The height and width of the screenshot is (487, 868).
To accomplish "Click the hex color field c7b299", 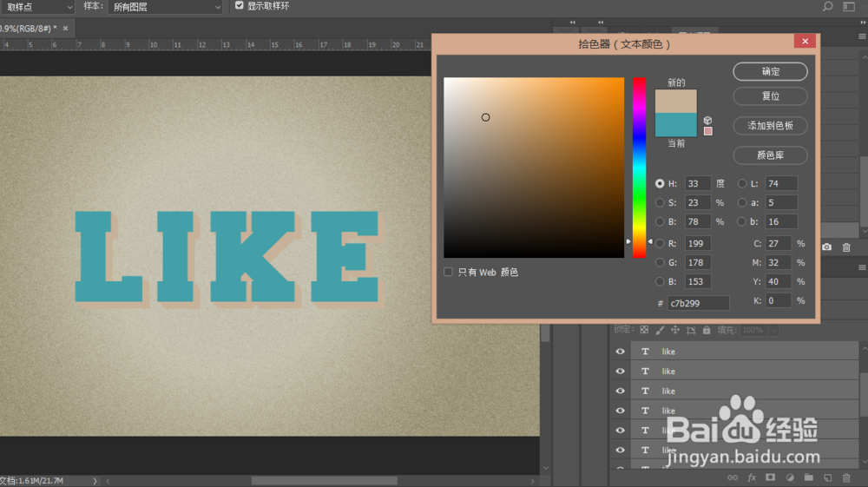I will coord(698,303).
